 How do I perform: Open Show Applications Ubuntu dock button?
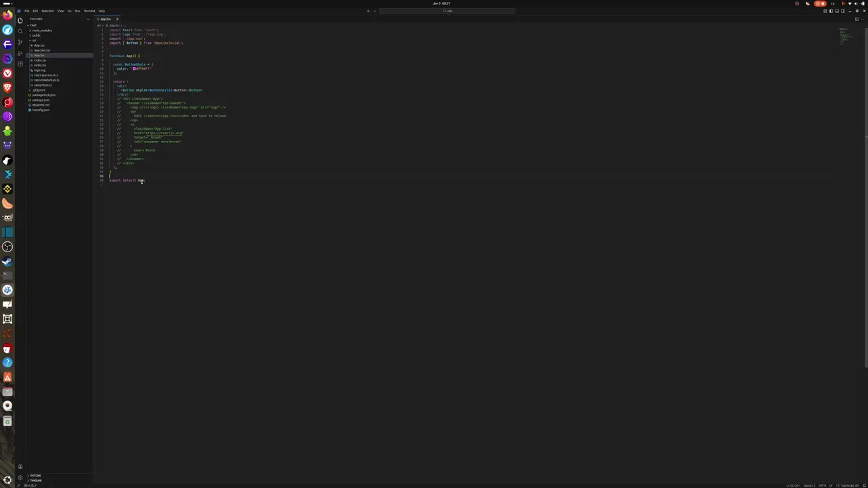7,480
